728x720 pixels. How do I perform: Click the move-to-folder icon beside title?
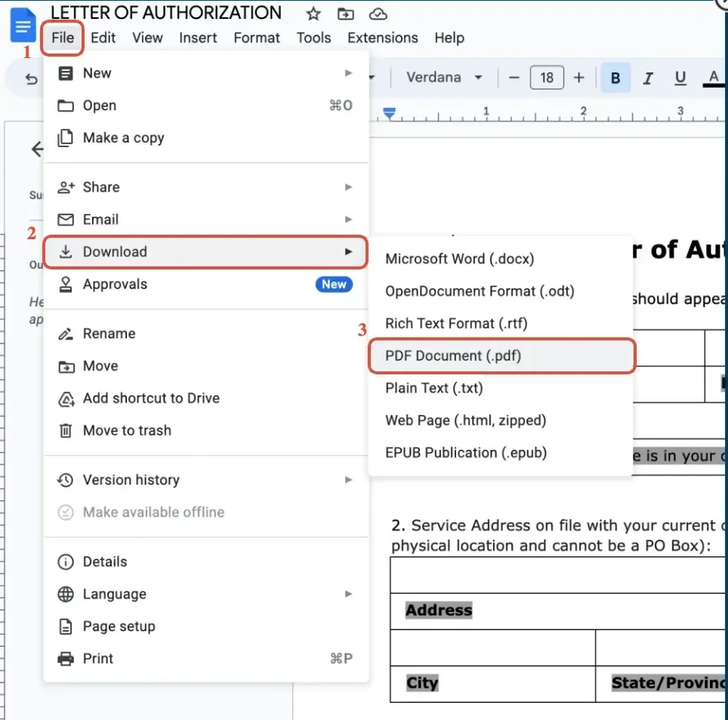[x=345, y=14]
